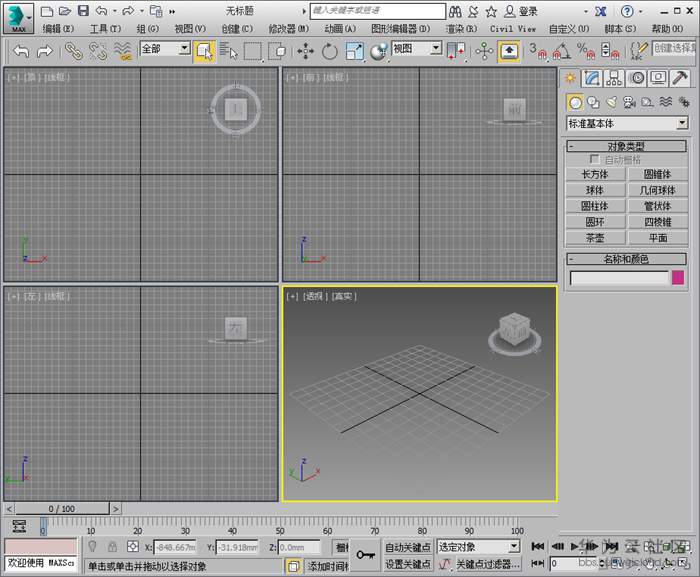
Task: Switch to the Display panel tab
Action: (x=658, y=78)
